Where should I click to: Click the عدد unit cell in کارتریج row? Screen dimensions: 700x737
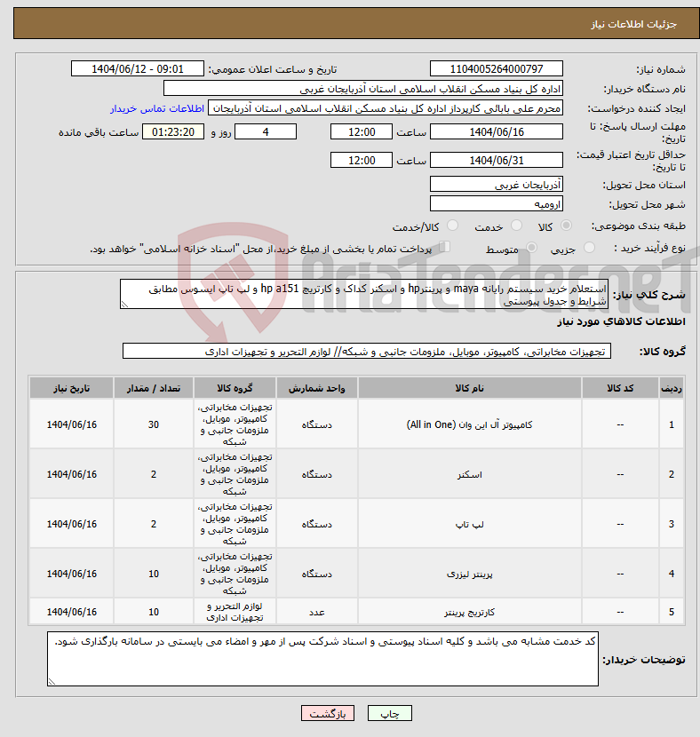pyautogui.click(x=317, y=612)
